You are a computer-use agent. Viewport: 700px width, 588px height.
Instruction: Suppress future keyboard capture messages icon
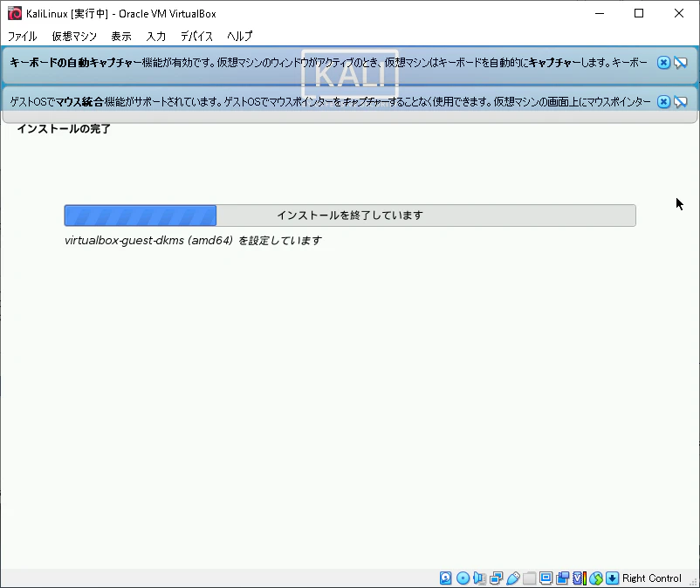tap(680, 63)
